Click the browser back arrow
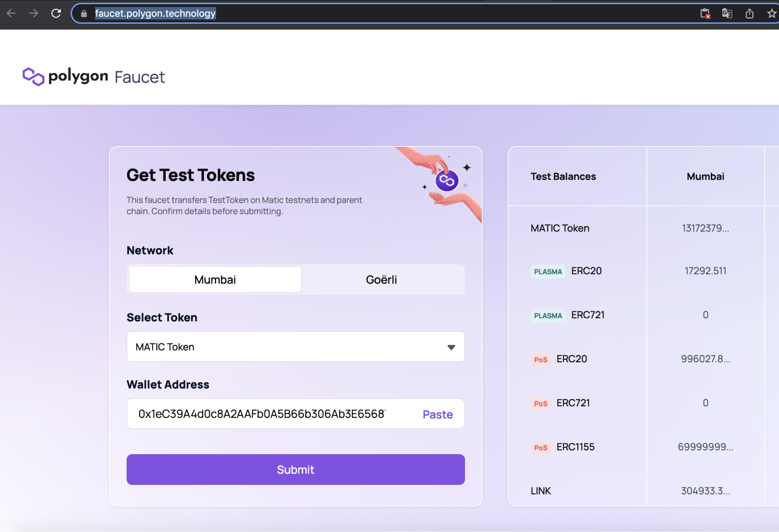 (11, 14)
